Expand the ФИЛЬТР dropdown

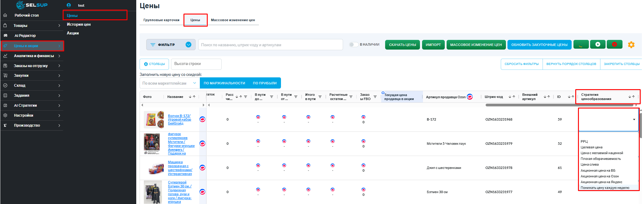point(188,45)
